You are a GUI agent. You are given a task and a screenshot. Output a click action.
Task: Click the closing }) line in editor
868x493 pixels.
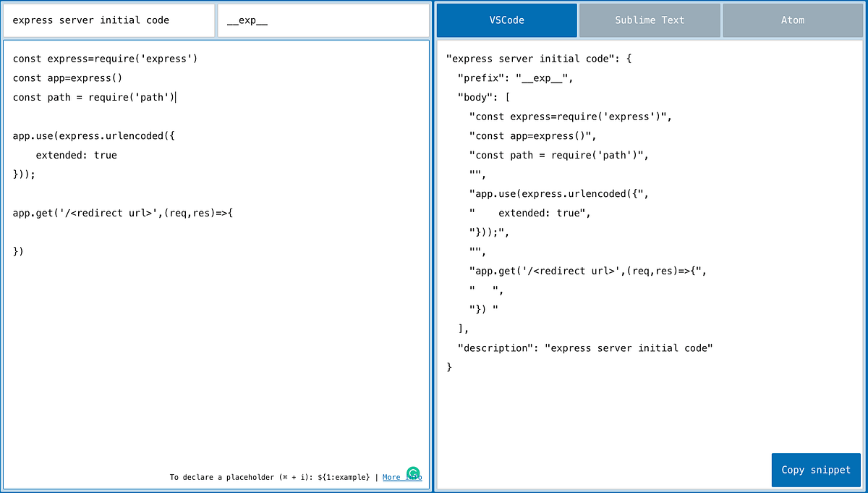point(18,251)
